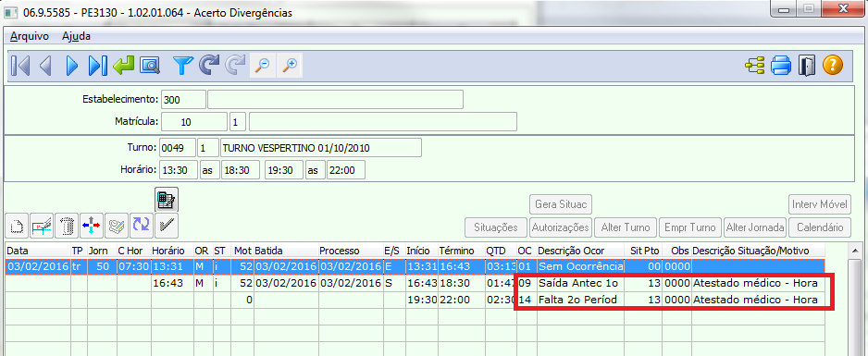This screenshot has width=868, height=356.
Task: Click the Estabelecimento field showing 300
Action: (183, 100)
